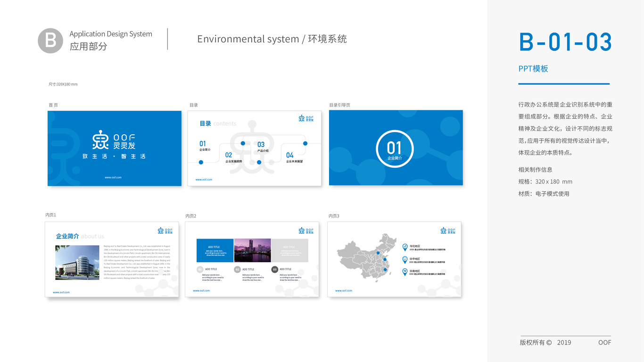Click the 尺寸:320X180 mm size note
The width and height of the screenshot is (644, 362).
[63, 84]
